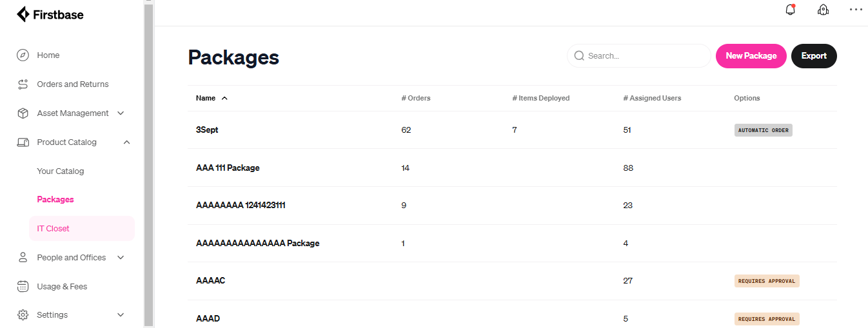Click the rocket icon in header
Viewport: 868px width, 328px height.
click(823, 10)
